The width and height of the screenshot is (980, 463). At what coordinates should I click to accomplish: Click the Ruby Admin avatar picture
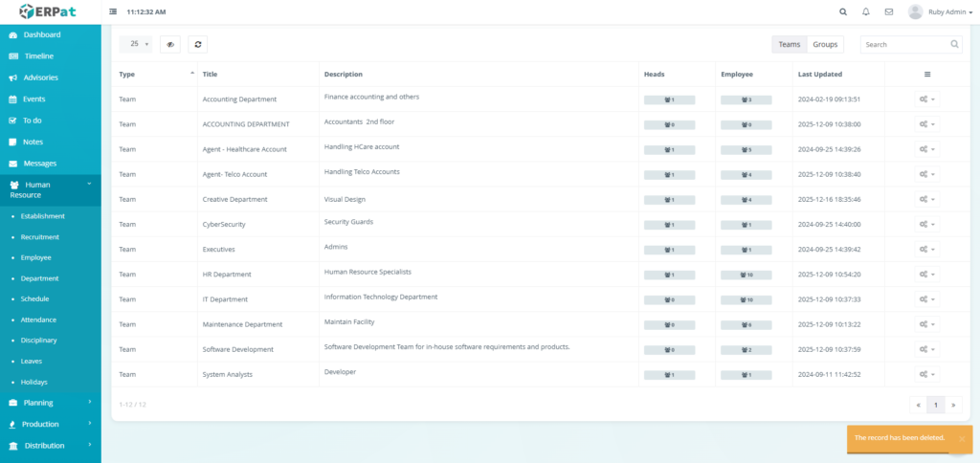(915, 11)
